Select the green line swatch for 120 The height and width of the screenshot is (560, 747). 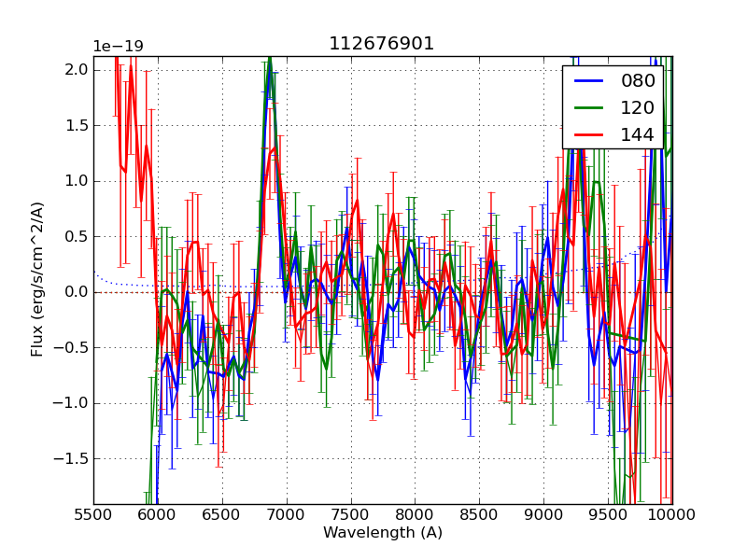coord(587,108)
